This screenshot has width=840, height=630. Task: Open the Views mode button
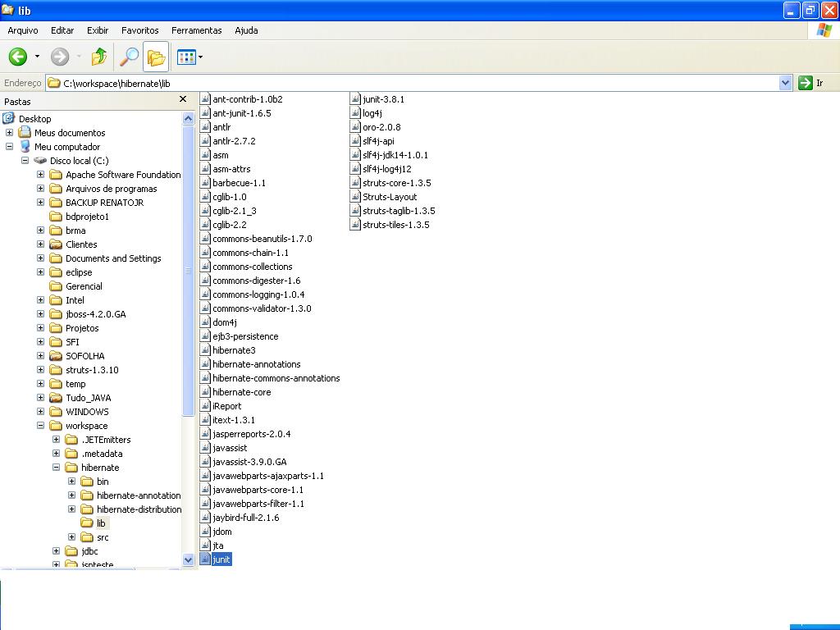186,57
